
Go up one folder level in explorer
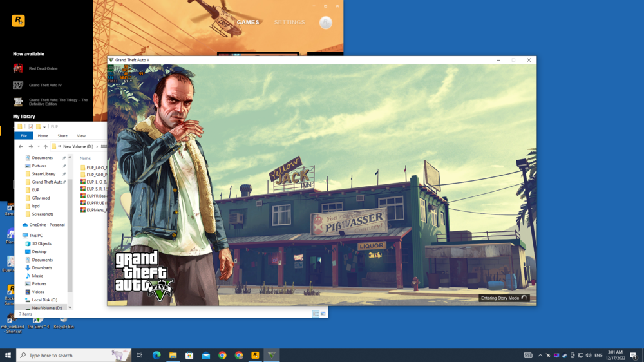coord(46,146)
